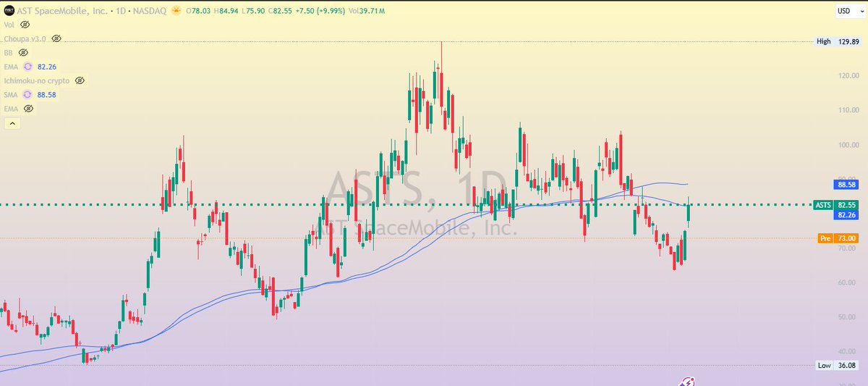Viewport: 868px width, 386px height.
Task: Show the hidden bottom EMA indicator
Action: (x=28, y=109)
